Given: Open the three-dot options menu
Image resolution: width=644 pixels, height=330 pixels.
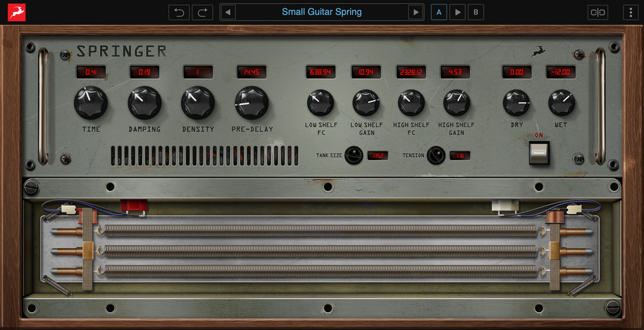Looking at the screenshot, I should pos(630,12).
